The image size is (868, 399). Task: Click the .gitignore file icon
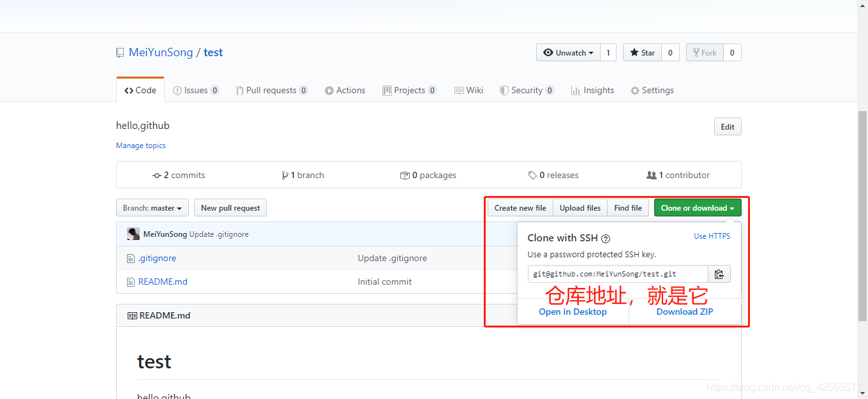point(131,258)
